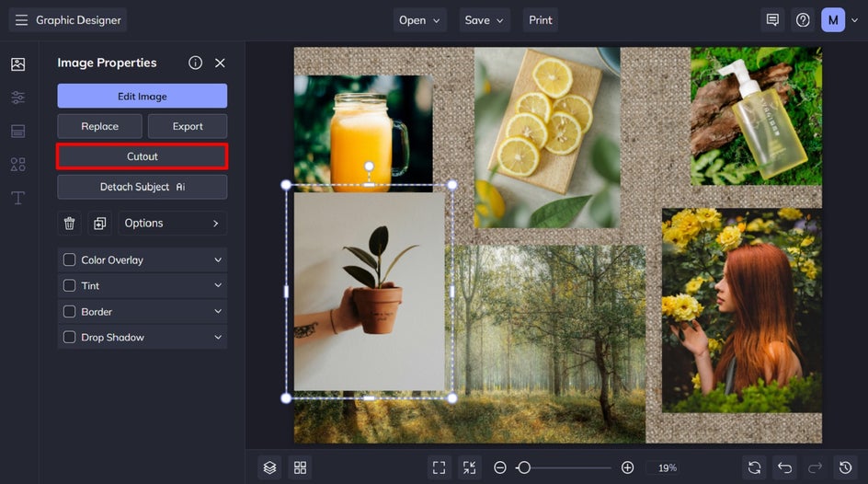The width and height of the screenshot is (868, 484).
Task: Click the undo arrow icon
Action: coord(783,467)
